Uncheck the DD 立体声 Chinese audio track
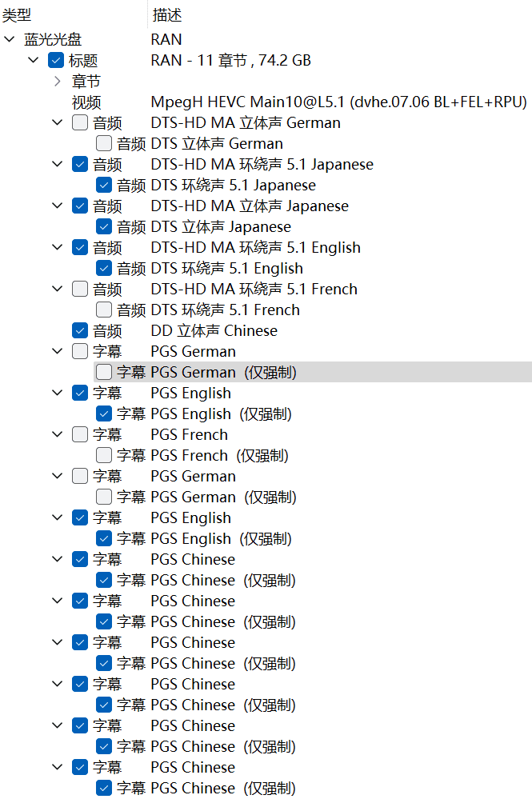 coord(80,330)
